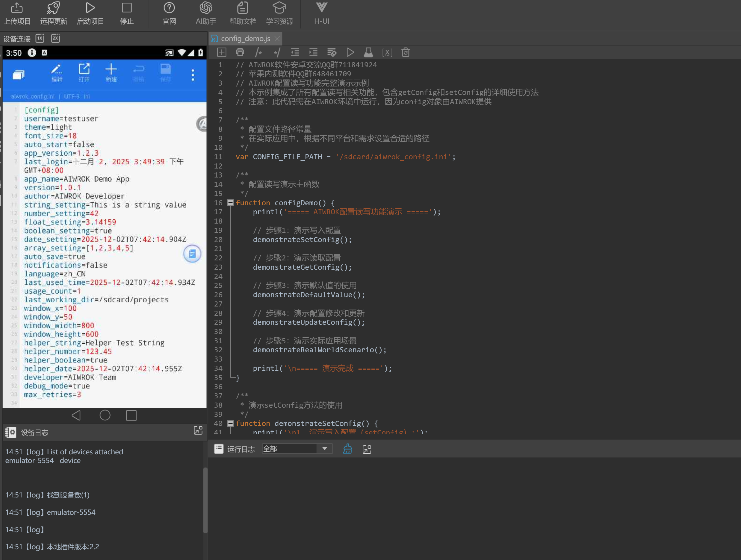Click the format and clear icon
The image size is (741, 560).
click(x=332, y=53)
